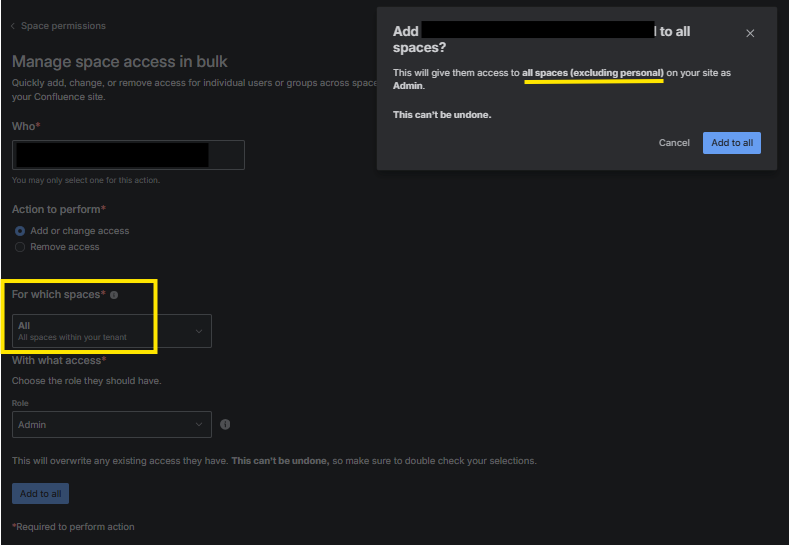Open the Admin role dropdown
This screenshot has height=545, width=789.
112,425
